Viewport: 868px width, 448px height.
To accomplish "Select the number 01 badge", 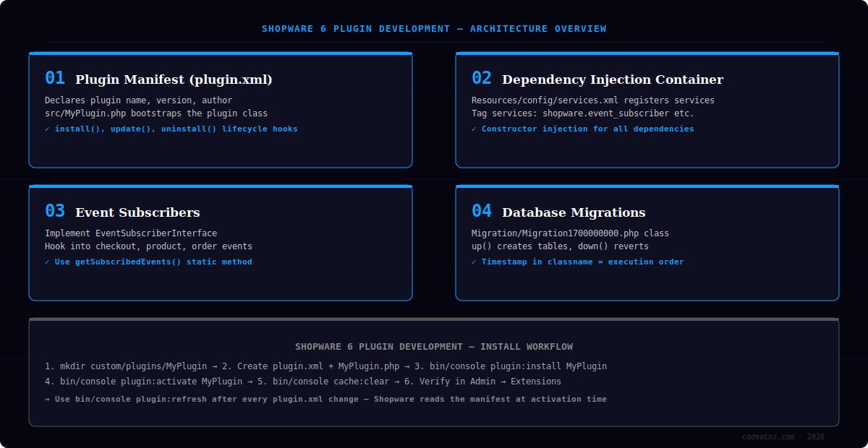I will tap(55, 78).
